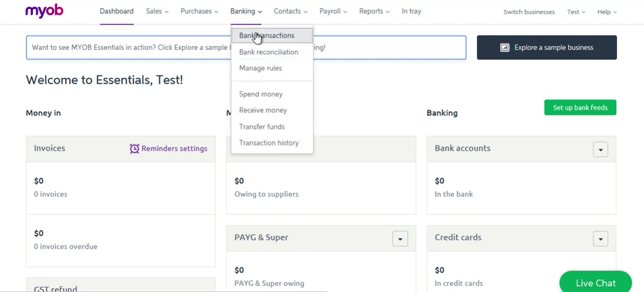Expand the Sales menu

[x=157, y=12]
